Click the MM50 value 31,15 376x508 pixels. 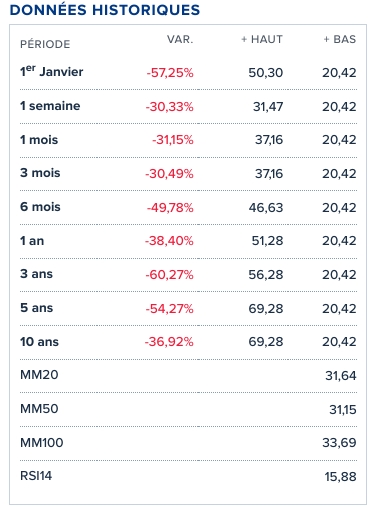pos(343,410)
